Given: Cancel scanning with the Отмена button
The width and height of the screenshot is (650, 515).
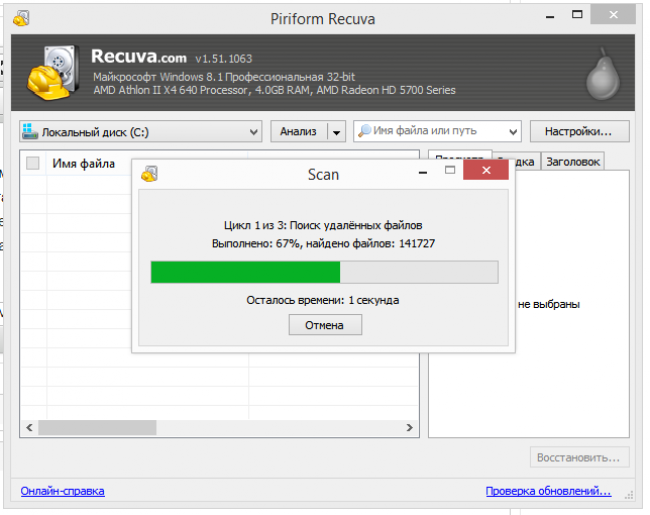Looking at the screenshot, I should [x=325, y=325].
